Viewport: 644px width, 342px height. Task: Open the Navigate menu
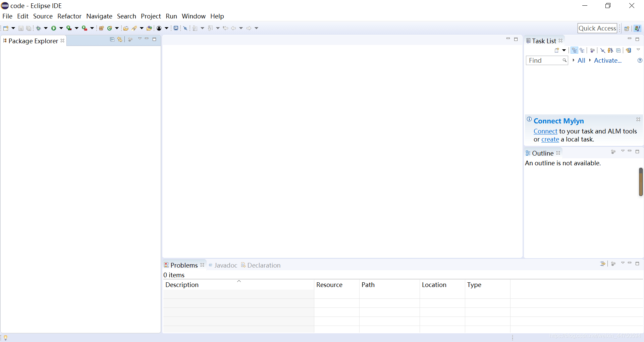click(99, 16)
